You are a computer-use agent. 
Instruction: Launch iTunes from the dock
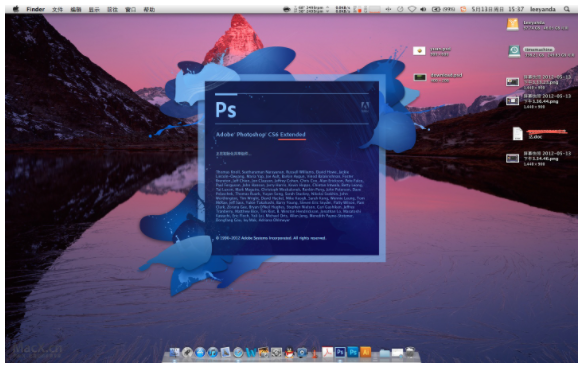click(x=213, y=352)
